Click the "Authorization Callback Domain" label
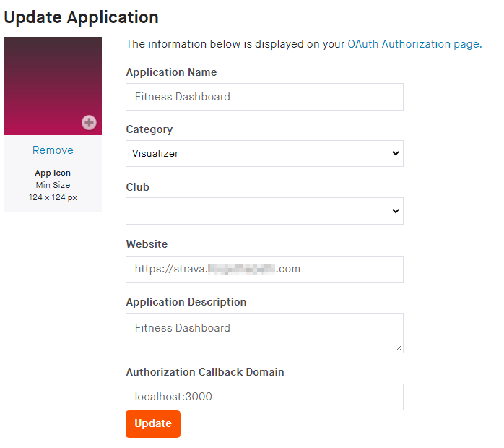This screenshot has height=448, width=504. [x=205, y=372]
